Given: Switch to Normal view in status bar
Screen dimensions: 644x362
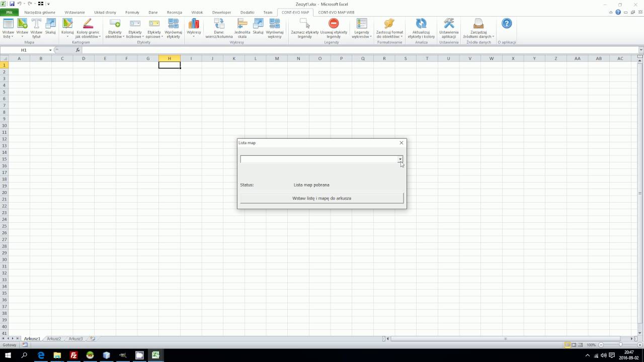Looking at the screenshot, I should coord(568,345).
